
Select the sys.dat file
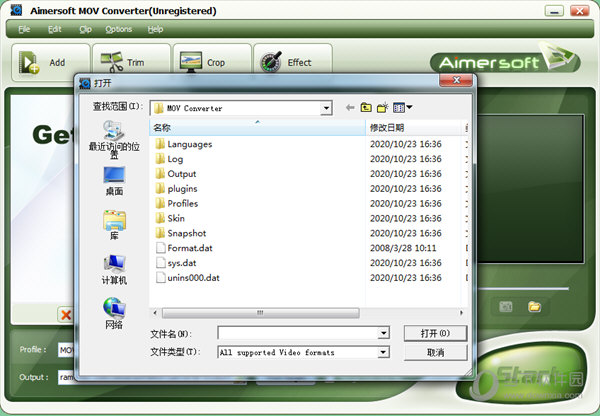pyautogui.click(x=176, y=263)
